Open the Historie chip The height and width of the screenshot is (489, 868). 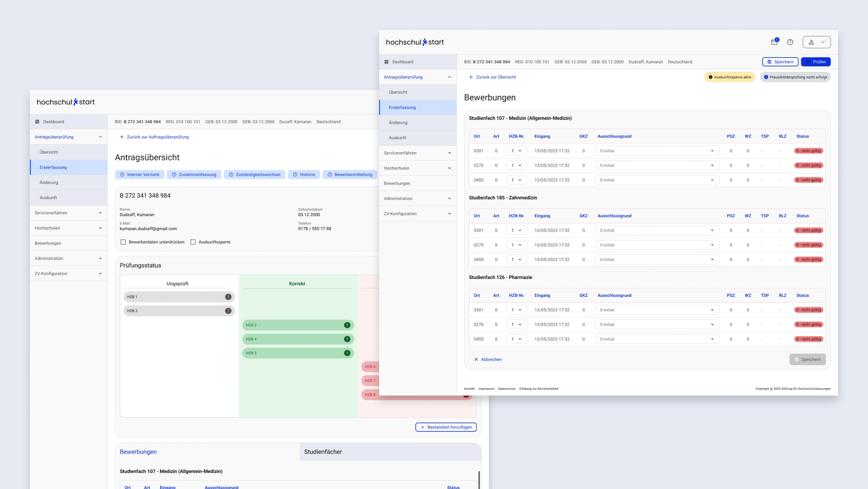(x=304, y=175)
